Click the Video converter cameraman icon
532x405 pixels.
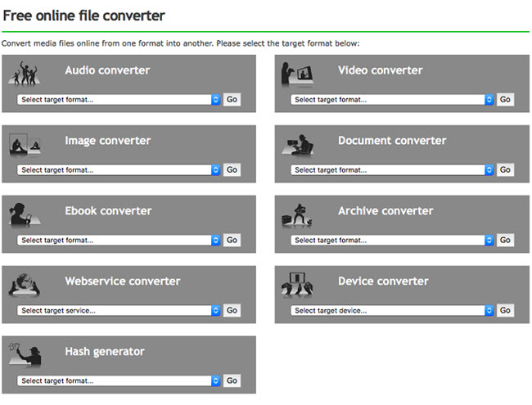click(x=297, y=74)
